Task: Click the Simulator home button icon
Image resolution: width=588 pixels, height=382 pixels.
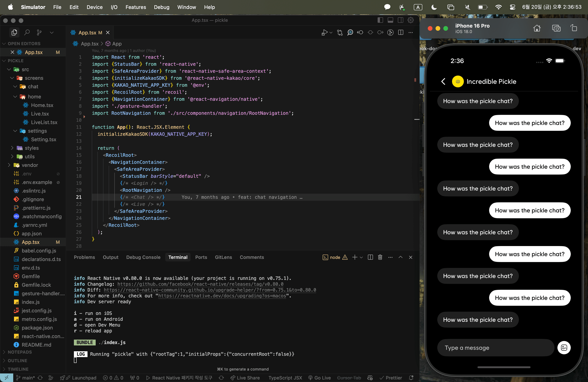Action: click(x=537, y=28)
